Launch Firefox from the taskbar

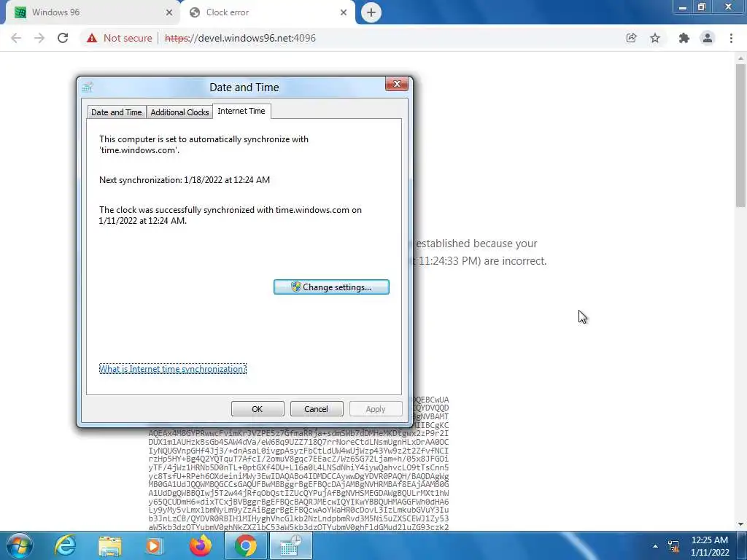[201, 546]
